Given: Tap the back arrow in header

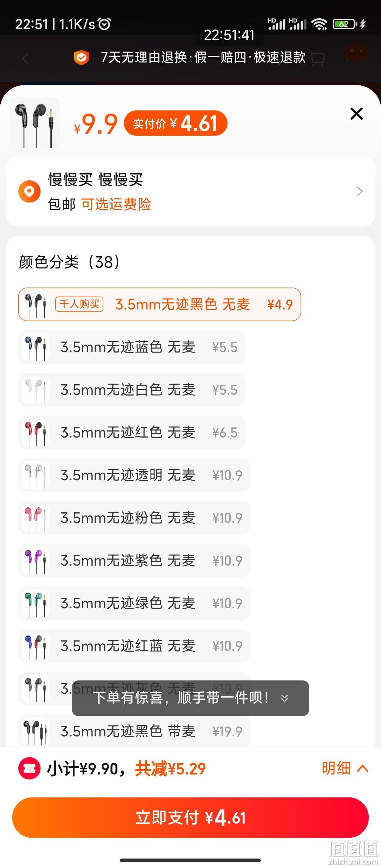Looking at the screenshot, I should (x=25, y=58).
